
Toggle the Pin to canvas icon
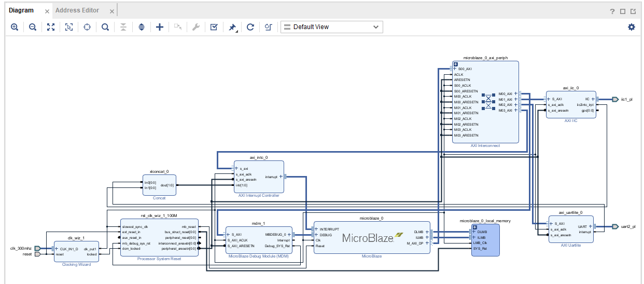coord(233,28)
